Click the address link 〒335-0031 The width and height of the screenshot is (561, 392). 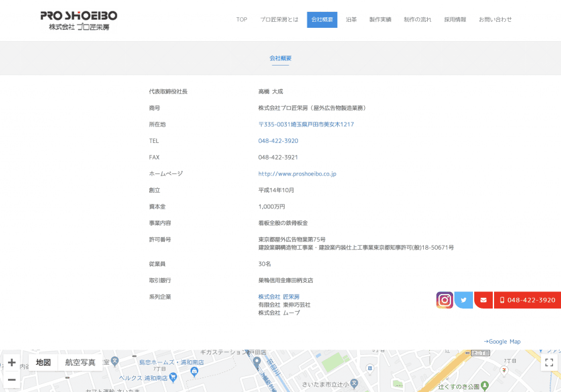[x=306, y=124]
